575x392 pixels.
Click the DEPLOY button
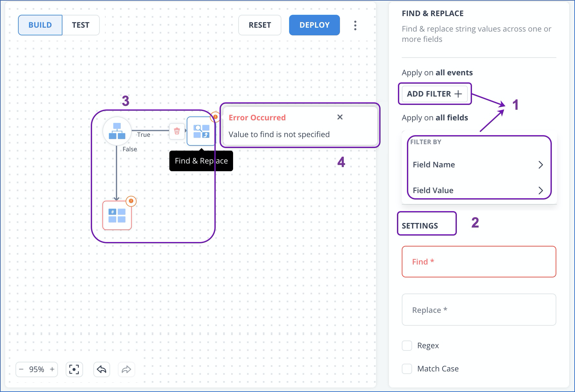[314, 25]
